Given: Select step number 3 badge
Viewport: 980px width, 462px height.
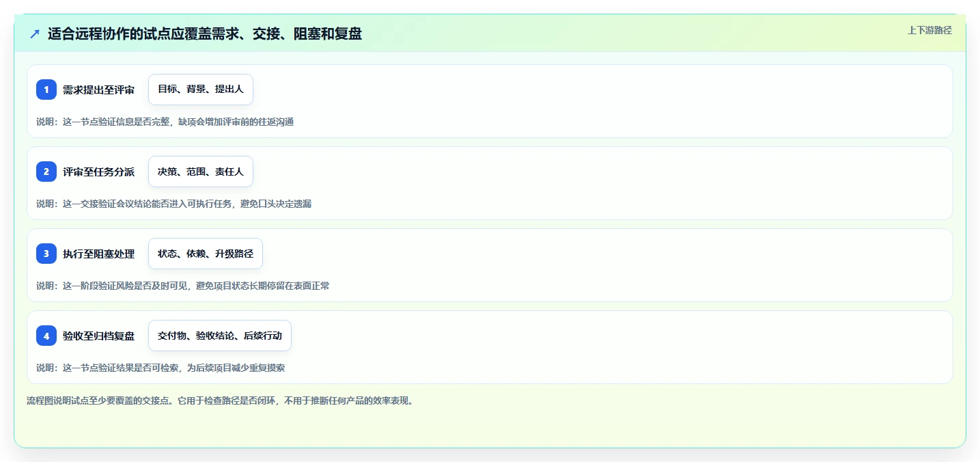Looking at the screenshot, I should coord(46,254).
